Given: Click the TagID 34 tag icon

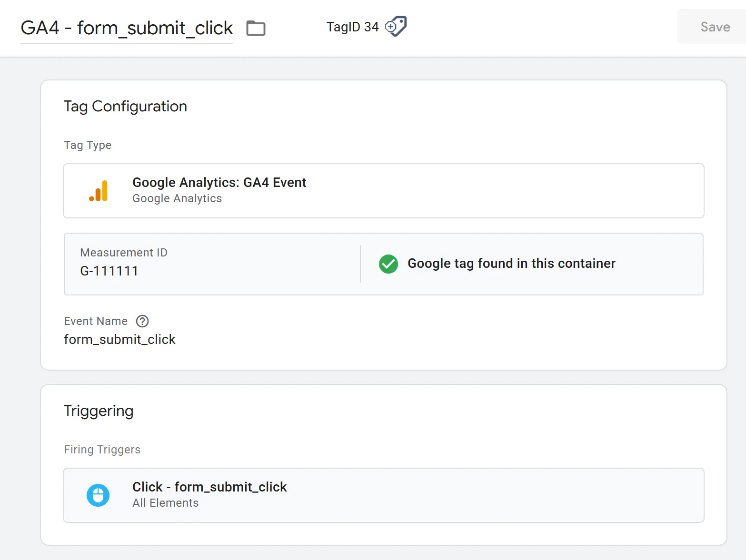Looking at the screenshot, I should 396,26.
